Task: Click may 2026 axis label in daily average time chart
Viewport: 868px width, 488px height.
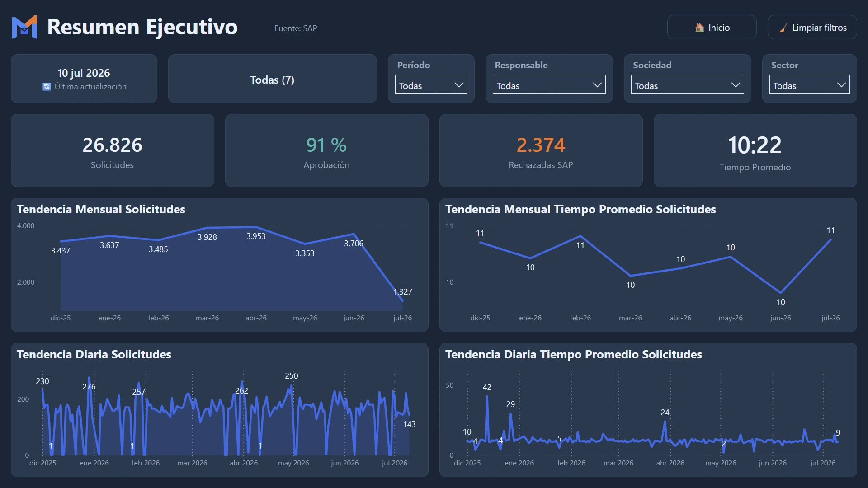Action: point(721,463)
